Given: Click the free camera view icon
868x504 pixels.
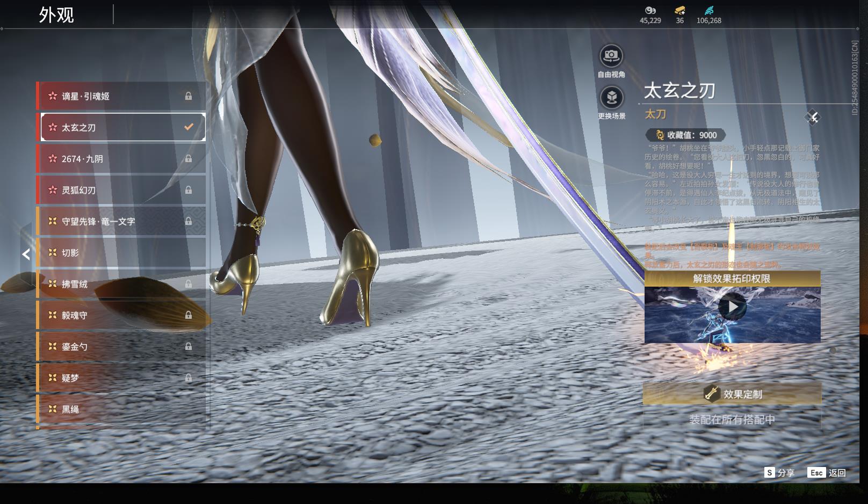Looking at the screenshot, I should coord(611,55).
